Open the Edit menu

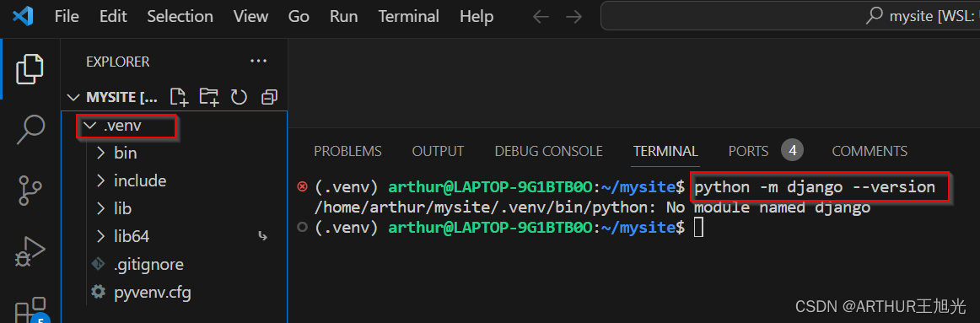point(112,16)
